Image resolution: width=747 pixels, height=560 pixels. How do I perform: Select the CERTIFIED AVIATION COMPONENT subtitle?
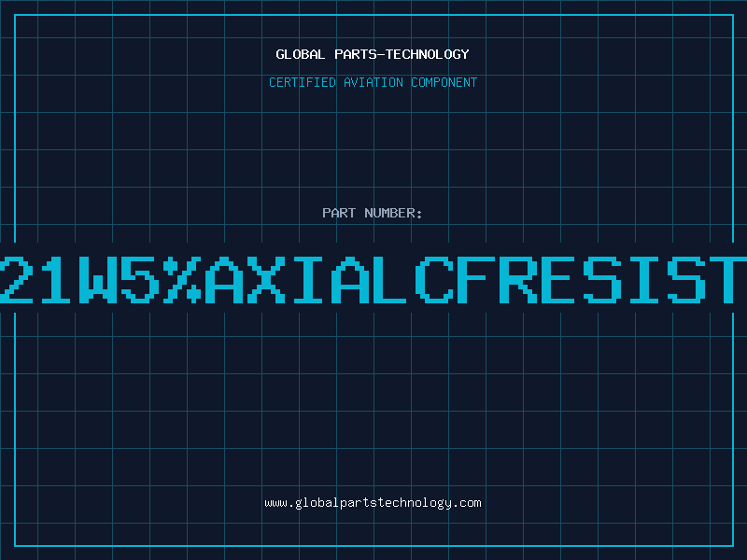[373, 82]
